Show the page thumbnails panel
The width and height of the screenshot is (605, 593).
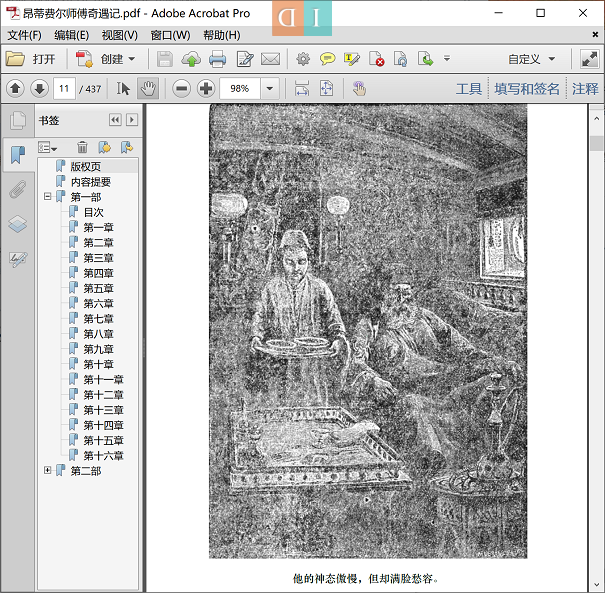pyautogui.click(x=17, y=121)
